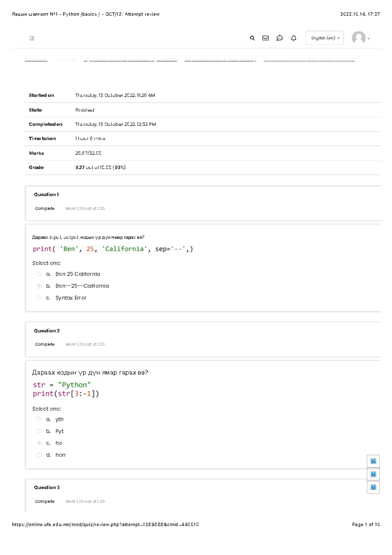Select radio option 'Syntax Error'
This screenshot has height=555, width=392.
click(39, 298)
